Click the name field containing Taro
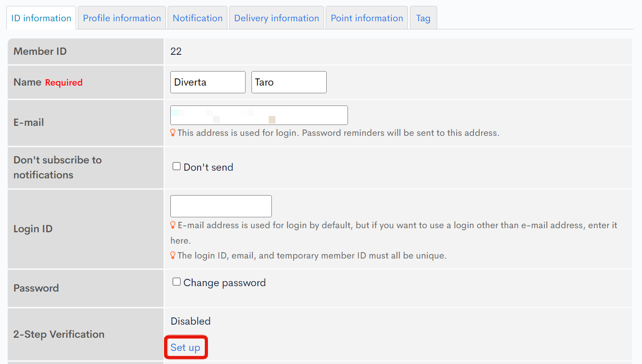Image resolution: width=642 pixels, height=364 pixels. [289, 82]
